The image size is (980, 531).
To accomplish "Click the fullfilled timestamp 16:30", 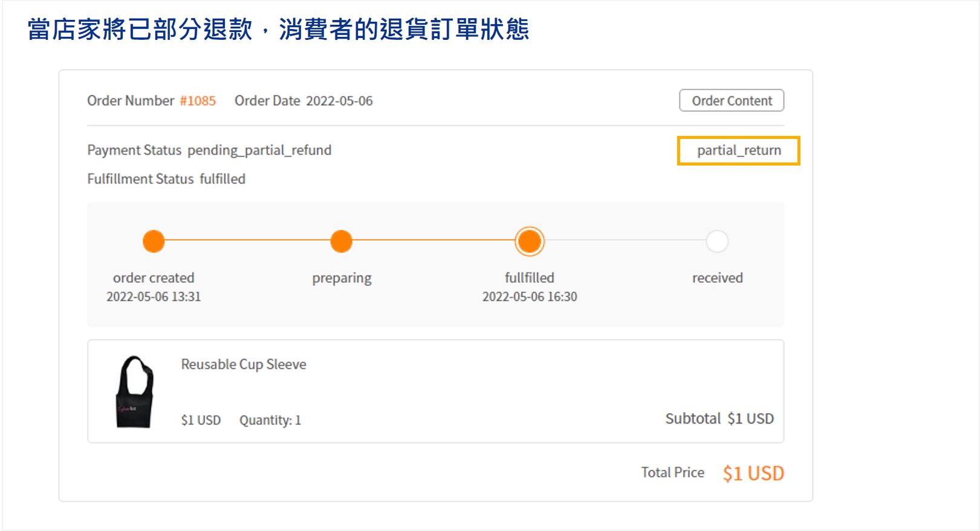I will pyautogui.click(x=530, y=297).
